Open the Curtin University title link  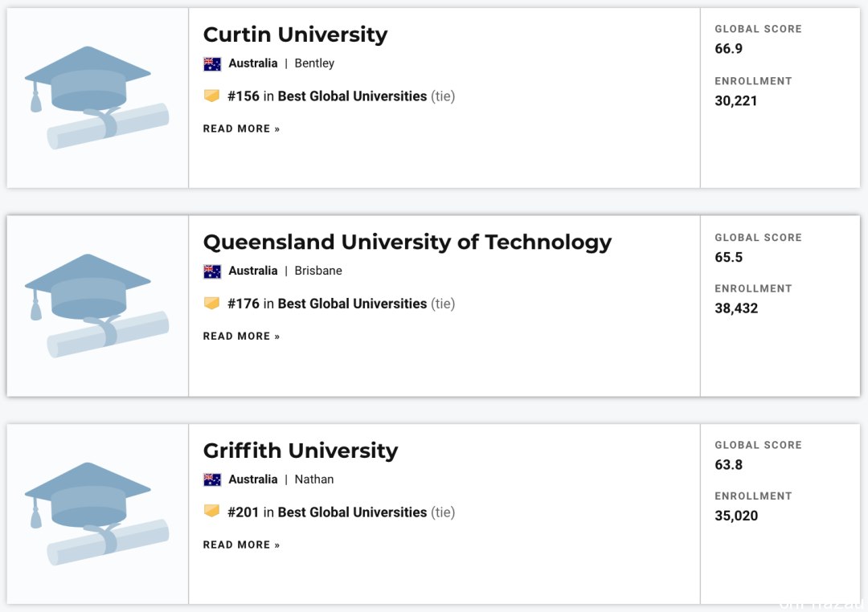click(295, 35)
